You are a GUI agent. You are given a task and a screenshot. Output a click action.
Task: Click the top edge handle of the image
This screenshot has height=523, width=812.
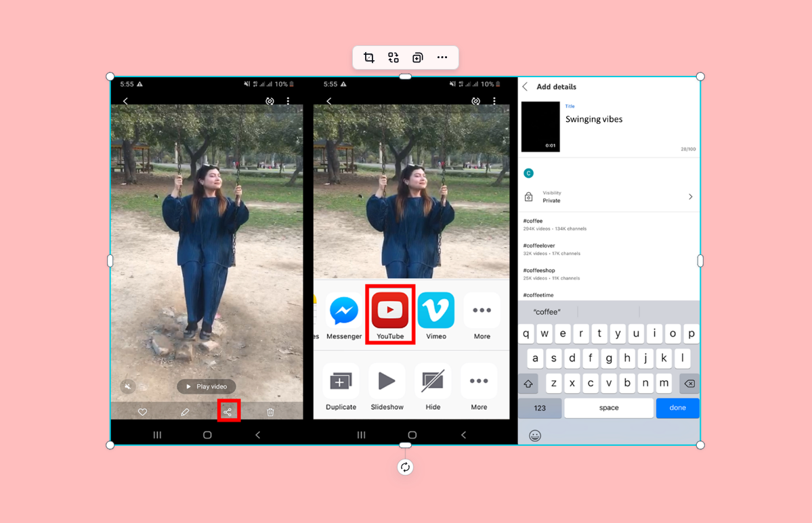tap(405, 76)
